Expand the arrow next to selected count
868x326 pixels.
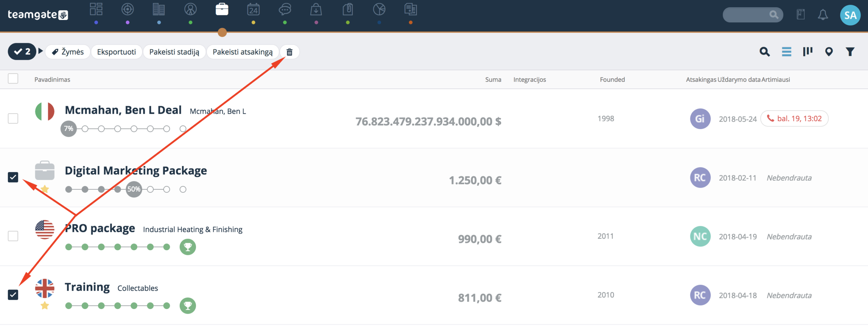pos(40,51)
